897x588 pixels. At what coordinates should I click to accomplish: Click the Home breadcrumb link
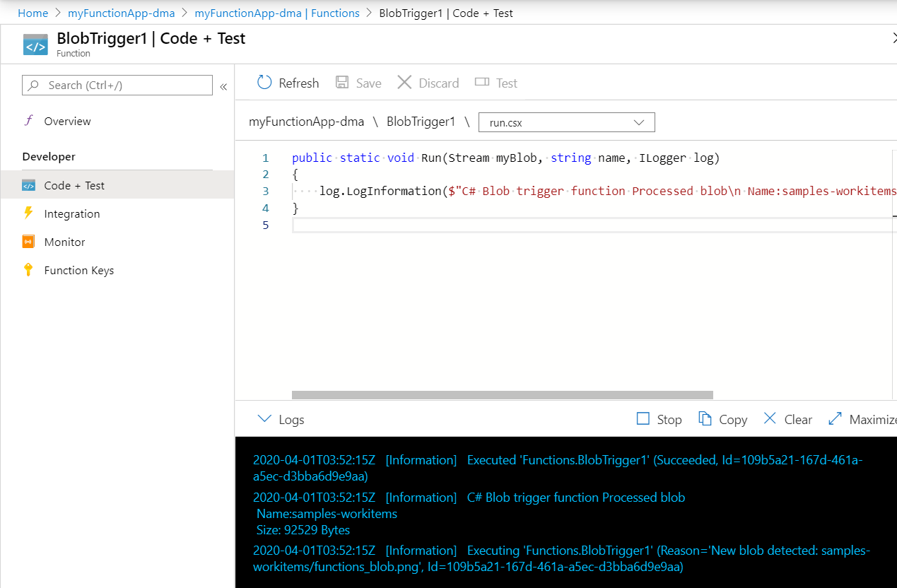pos(33,13)
